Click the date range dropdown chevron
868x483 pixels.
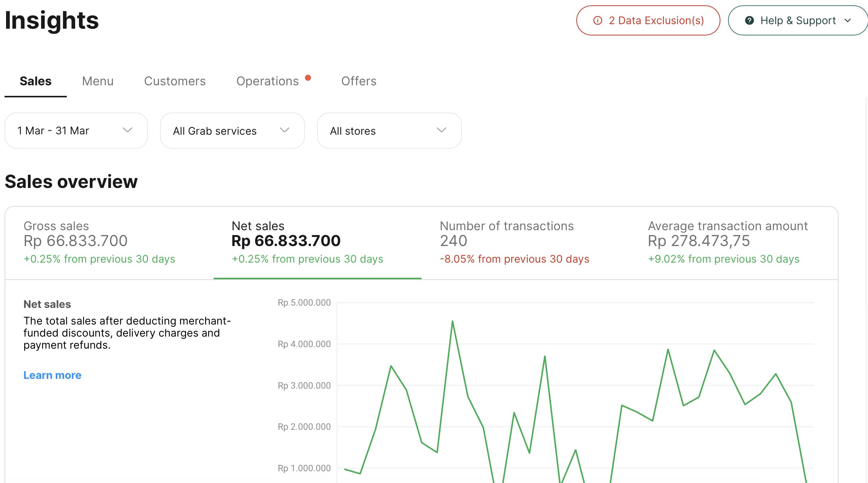(x=128, y=130)
